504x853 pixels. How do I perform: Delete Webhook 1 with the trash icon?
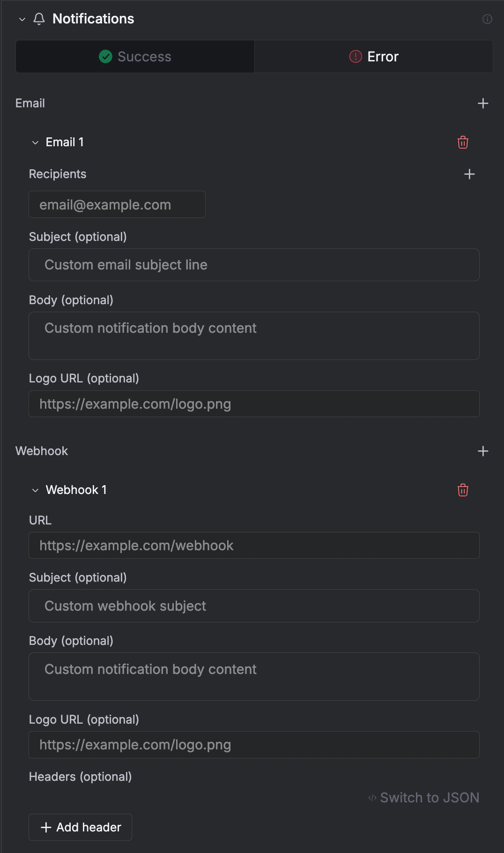[462, 490]
